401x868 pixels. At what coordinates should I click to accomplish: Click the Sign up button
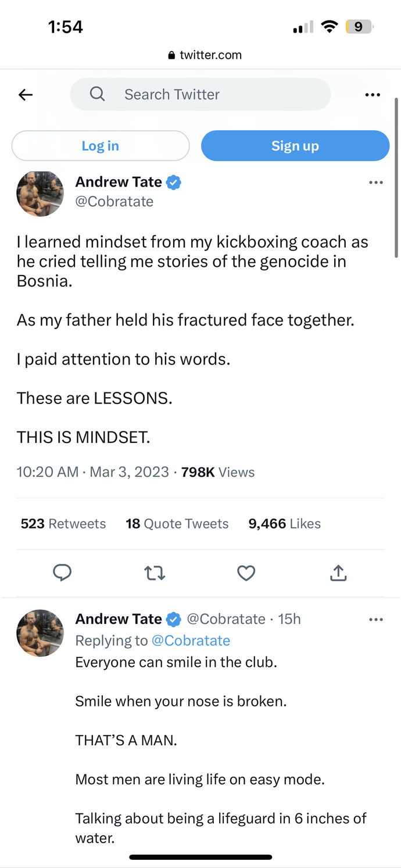[x=295, y=145]
